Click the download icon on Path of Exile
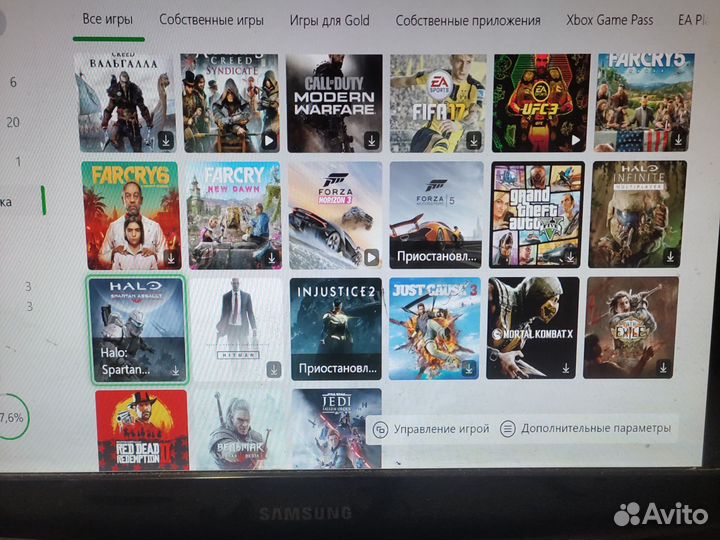 pos(664,367)
